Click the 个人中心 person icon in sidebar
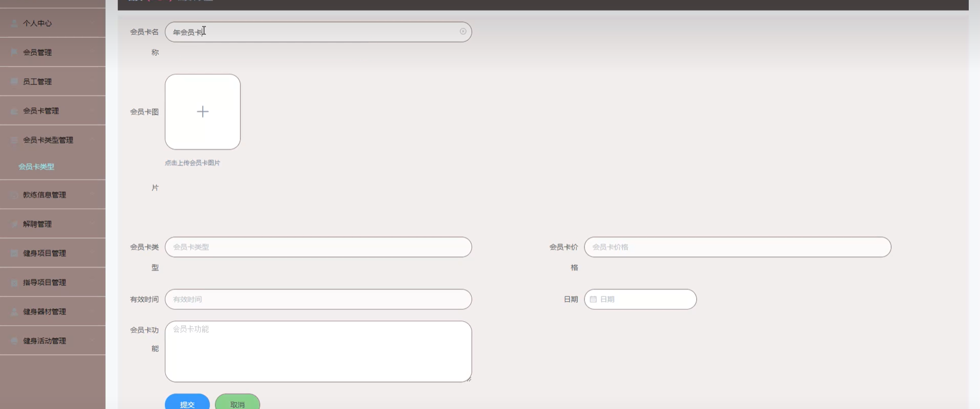This screenshot has height=409, width=980. pos(14,23)
